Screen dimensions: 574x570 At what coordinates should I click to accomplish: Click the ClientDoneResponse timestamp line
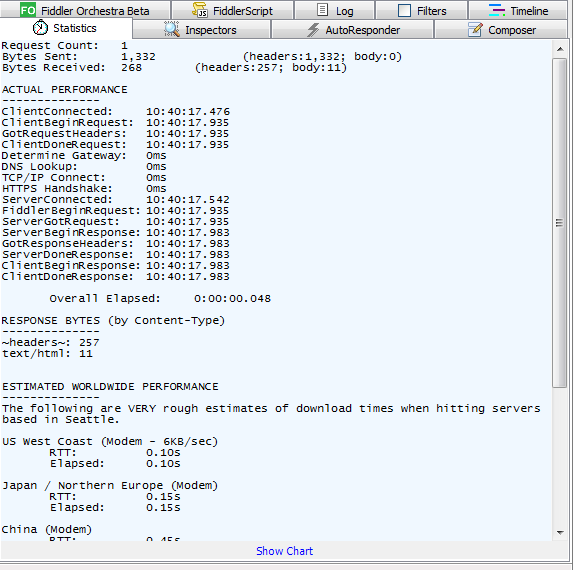coord(116,276)
